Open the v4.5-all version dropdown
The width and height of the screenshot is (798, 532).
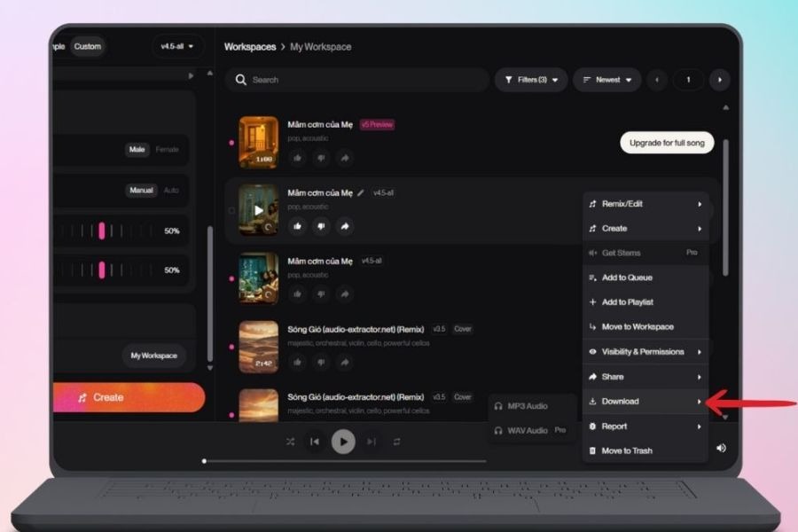(x=177, y=46)
